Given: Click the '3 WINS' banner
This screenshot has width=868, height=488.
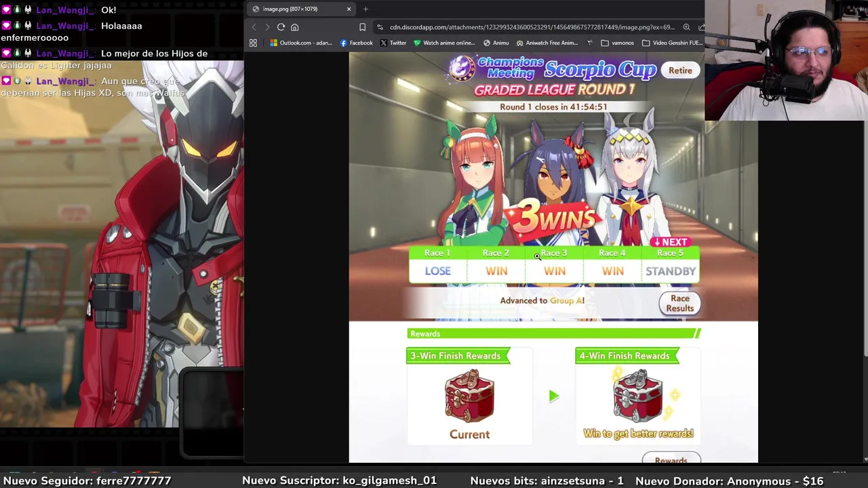Looking at the screenshot, I should [x=553, y=219].
